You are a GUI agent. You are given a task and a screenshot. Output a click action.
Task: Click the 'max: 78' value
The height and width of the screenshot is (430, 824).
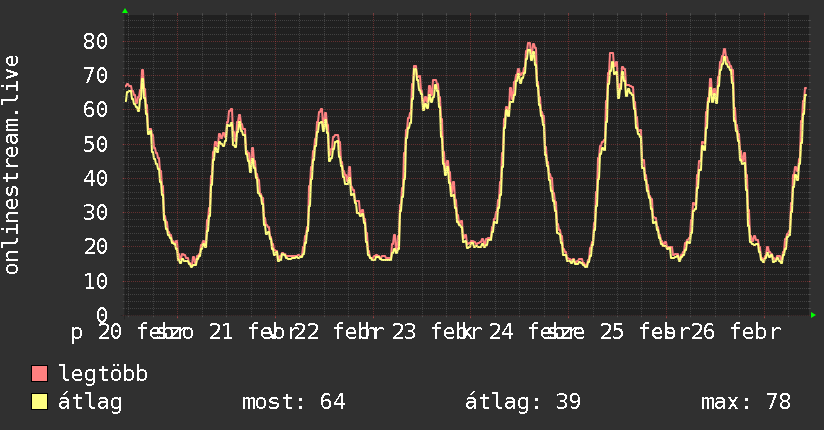click(x=746, y=402)
